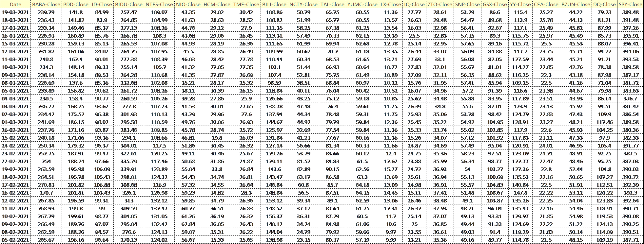Select TME-Close value 30.42 for 19-03-2021
The width and height of the screenshot is (644, 244).
[246, 12]
